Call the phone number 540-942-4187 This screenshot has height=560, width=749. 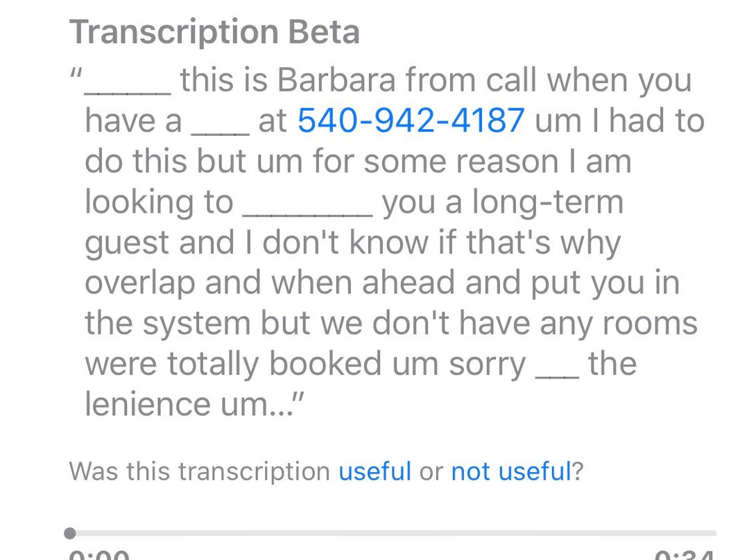pyautogui.click(x=411, y=121)
